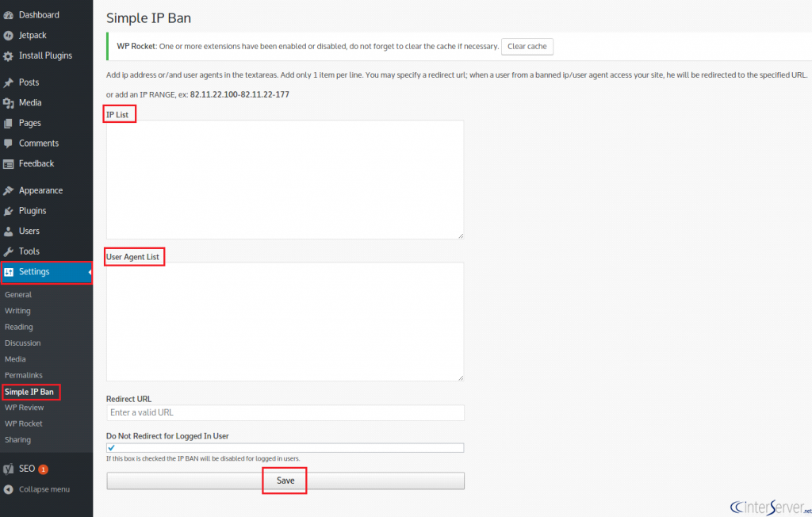The image size is (812, 517).
Task: Click the Redirect URL input field
Action: click(x=285, y=413)
